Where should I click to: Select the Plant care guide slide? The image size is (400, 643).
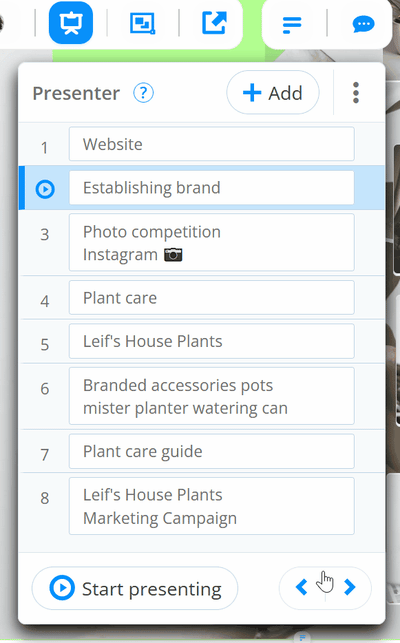click(x=212, y=451)
